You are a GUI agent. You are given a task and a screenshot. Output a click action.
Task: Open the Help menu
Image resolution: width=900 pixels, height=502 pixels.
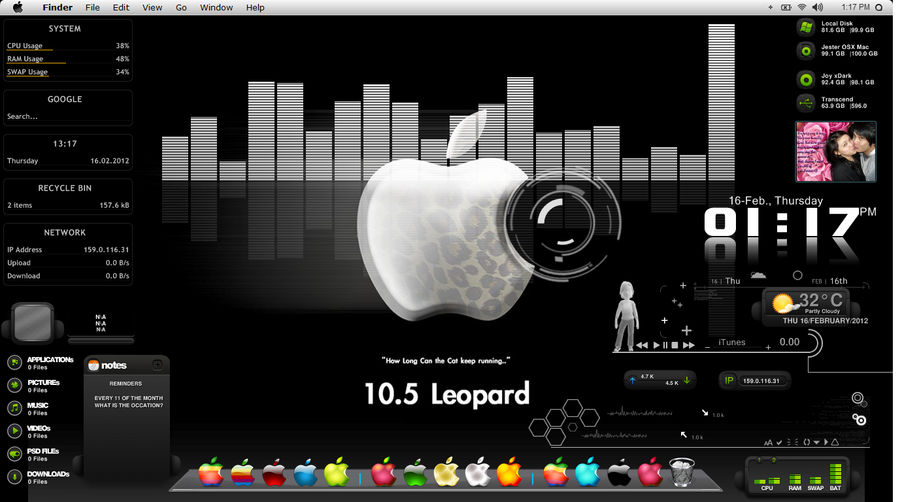tap(255, 7)
